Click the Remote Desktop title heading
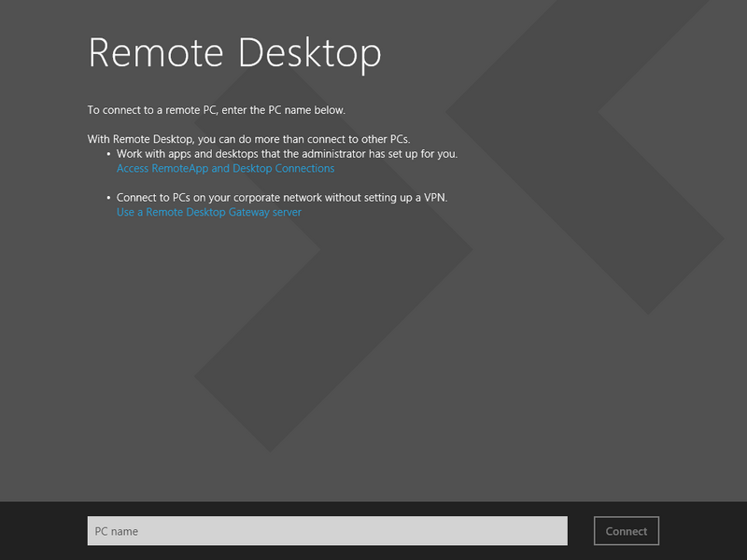Screen dimensions: 747x560 coord(235,53)
